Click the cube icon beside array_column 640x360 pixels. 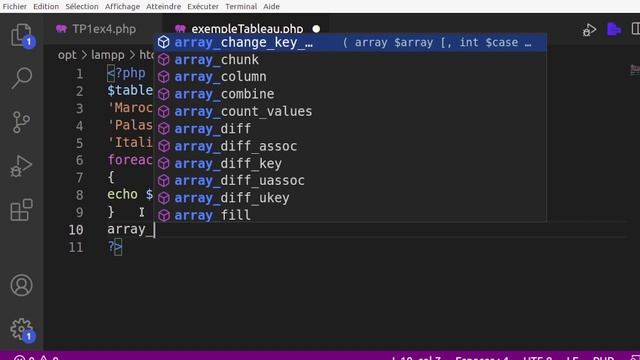[164, 77]
